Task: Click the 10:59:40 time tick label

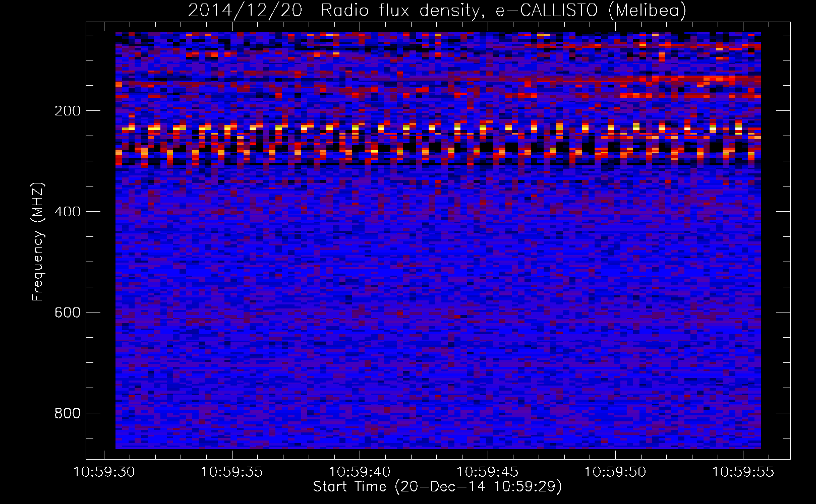Action: pos(360,472)
